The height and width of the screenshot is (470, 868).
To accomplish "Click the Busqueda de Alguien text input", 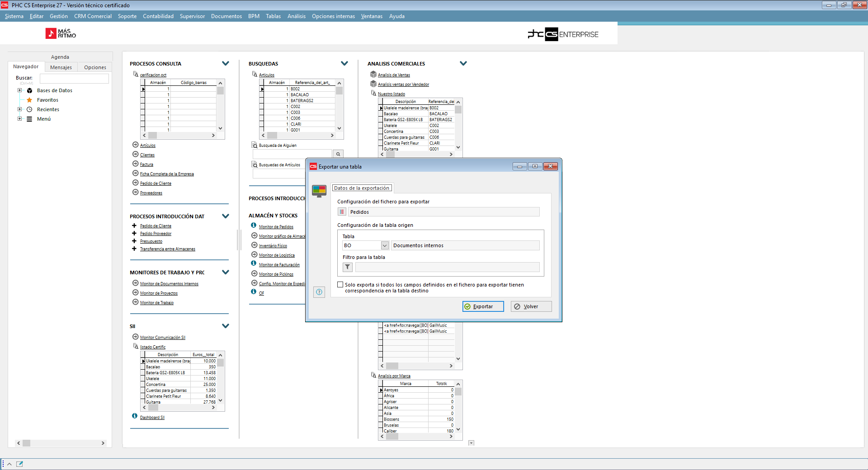I will [x=292, y=154].
